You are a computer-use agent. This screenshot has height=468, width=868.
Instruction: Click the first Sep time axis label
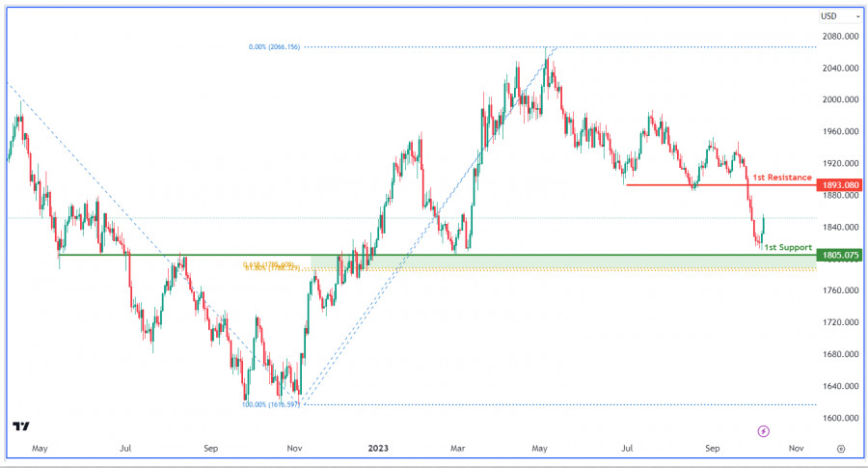point(211,448)
